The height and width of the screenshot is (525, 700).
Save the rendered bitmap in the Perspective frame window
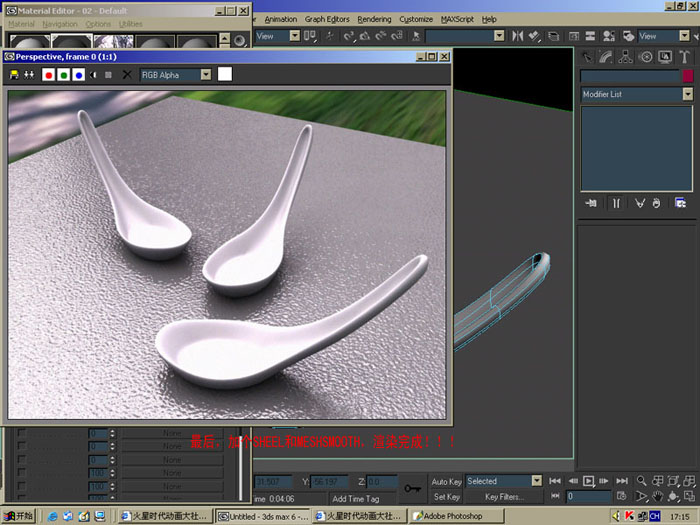(14, 75)
